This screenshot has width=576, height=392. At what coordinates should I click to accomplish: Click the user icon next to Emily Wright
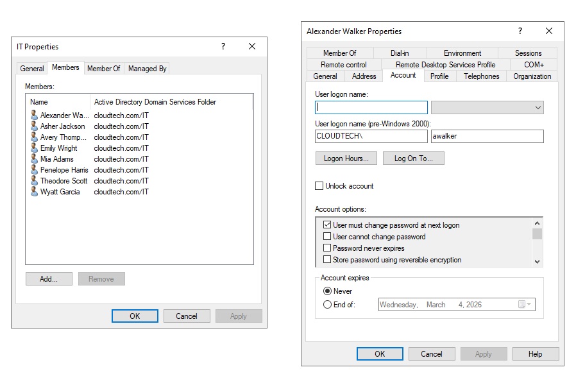[35, 148]
